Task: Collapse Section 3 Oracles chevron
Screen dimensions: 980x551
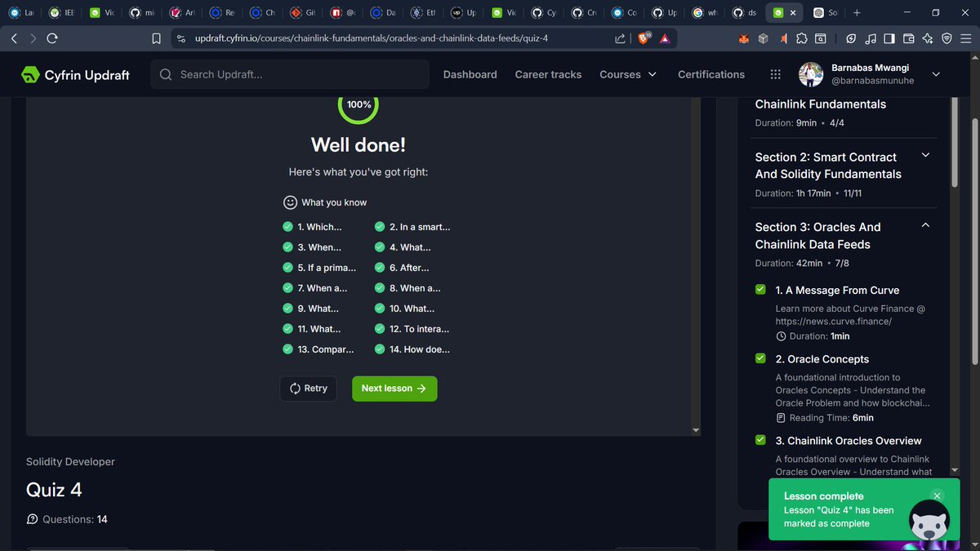Action: tap(925, 225)
